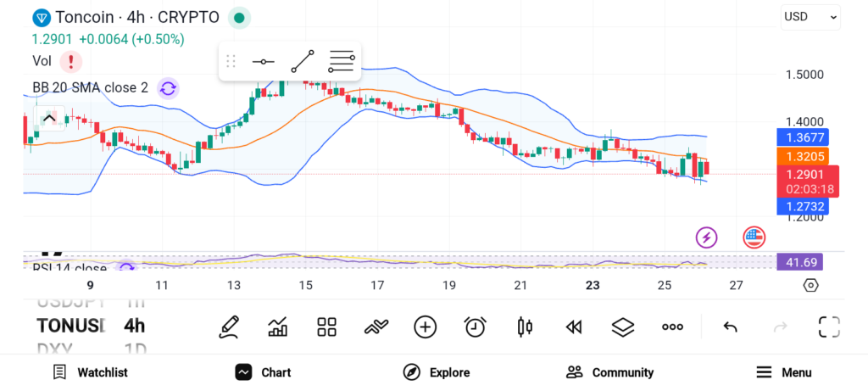The width and height of the screenshot is (868, 391).
Task: Switch to the Watchlist tab
Action: tap(90, 372)
